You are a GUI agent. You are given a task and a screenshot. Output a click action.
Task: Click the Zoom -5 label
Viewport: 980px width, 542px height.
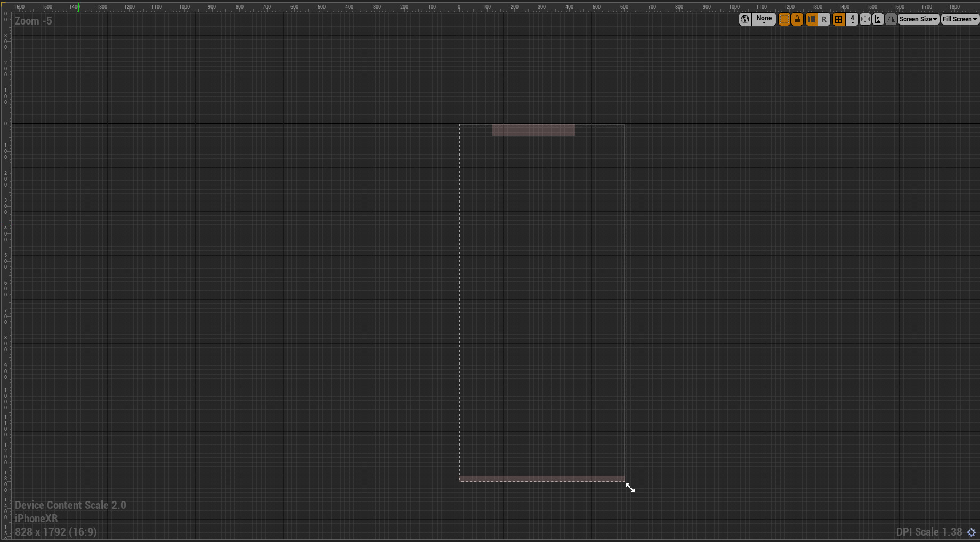pos(34,21)
